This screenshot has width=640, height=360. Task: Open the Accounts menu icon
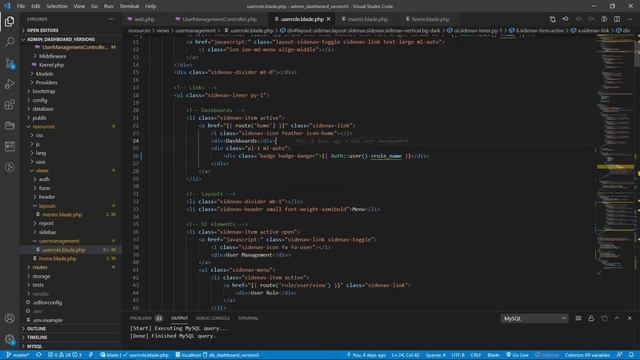10,318
